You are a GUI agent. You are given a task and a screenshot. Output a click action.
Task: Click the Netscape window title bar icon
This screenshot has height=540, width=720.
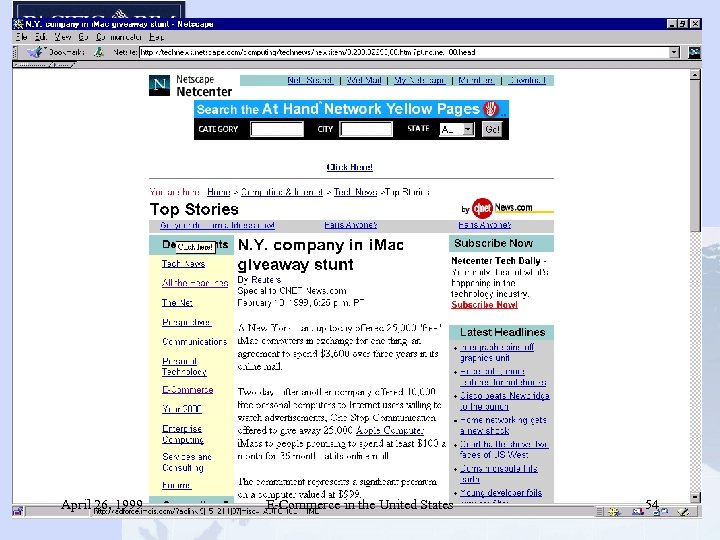18,24
